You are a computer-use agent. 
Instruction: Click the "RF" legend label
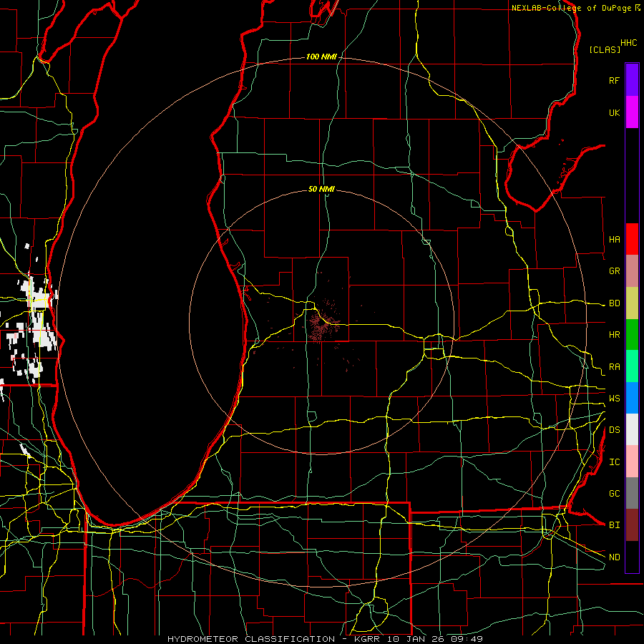point(614,80)
